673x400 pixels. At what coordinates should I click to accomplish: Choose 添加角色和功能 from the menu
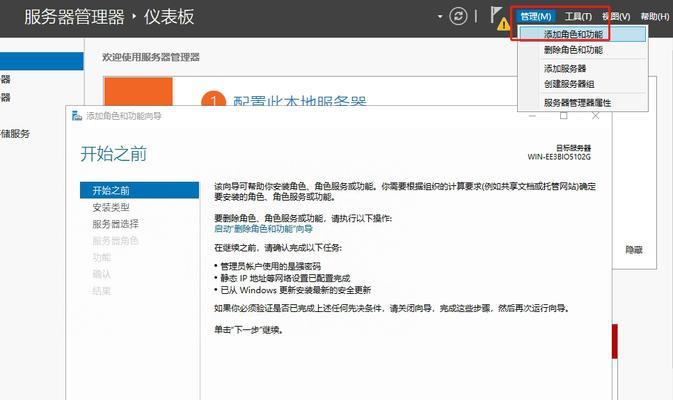pos(582,34)
